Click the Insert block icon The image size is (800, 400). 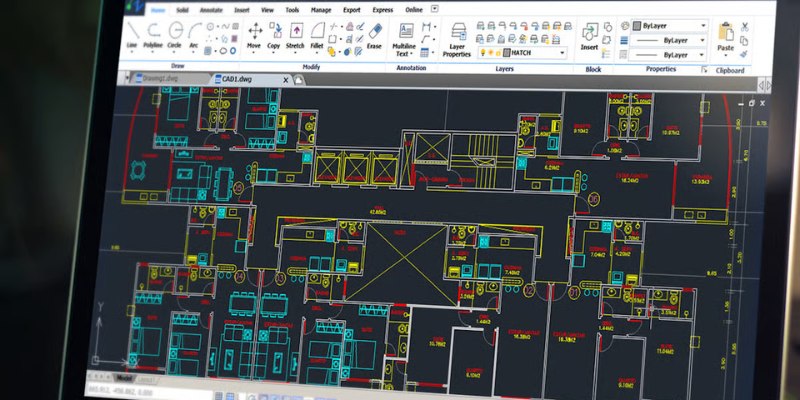tap(589, 36)
